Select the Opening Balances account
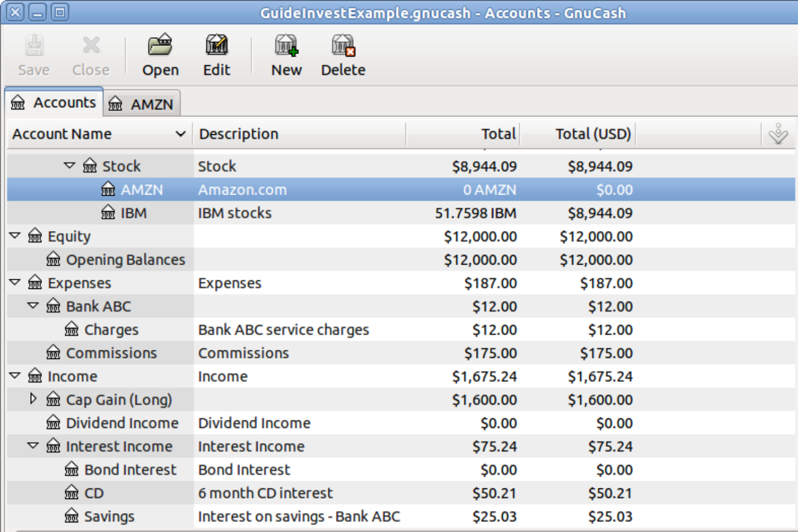This screenshot has height=532, width=798. tap(125, 259)
